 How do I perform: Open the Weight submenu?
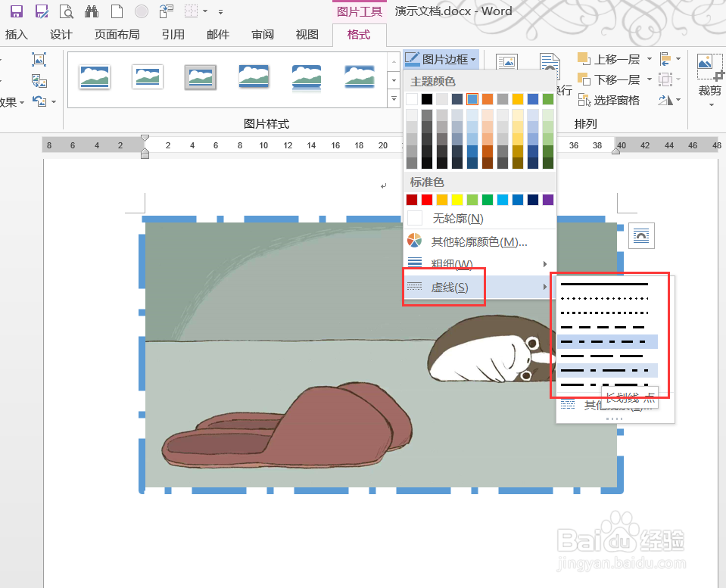pos(479,264)
